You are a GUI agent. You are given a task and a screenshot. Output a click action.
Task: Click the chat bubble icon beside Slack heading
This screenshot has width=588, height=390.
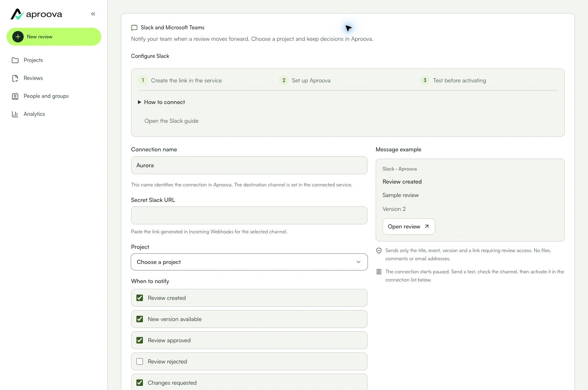click(x=134, y=28)
